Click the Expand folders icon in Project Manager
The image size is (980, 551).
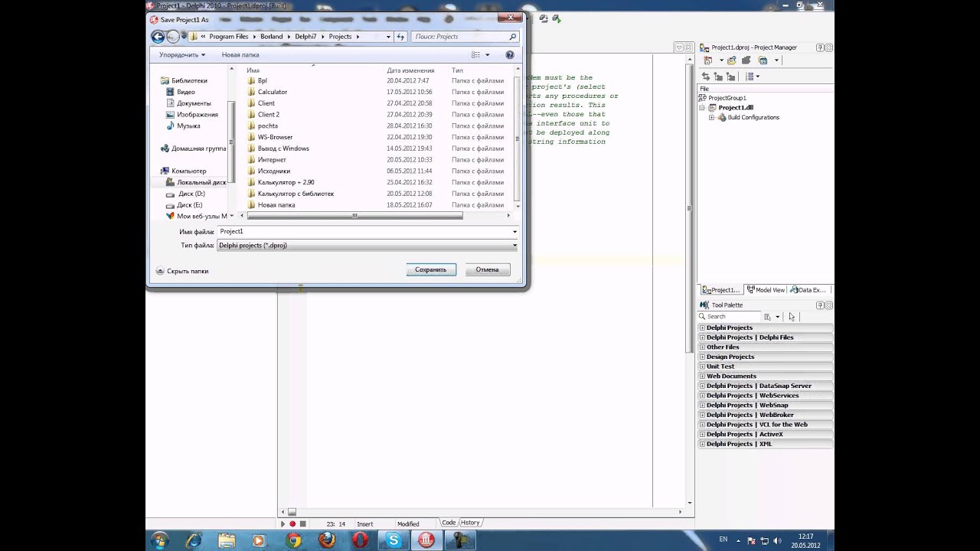(x=718, y=77)
